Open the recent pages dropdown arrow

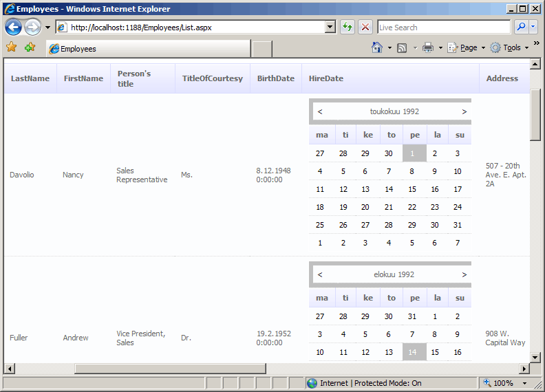point(48,28)
